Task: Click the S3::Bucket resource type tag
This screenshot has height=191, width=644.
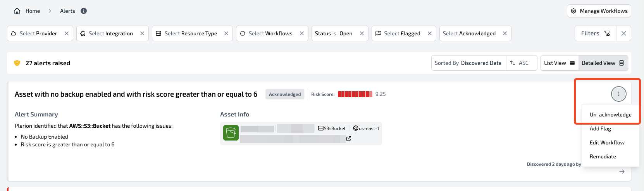Action: point(332,128)
